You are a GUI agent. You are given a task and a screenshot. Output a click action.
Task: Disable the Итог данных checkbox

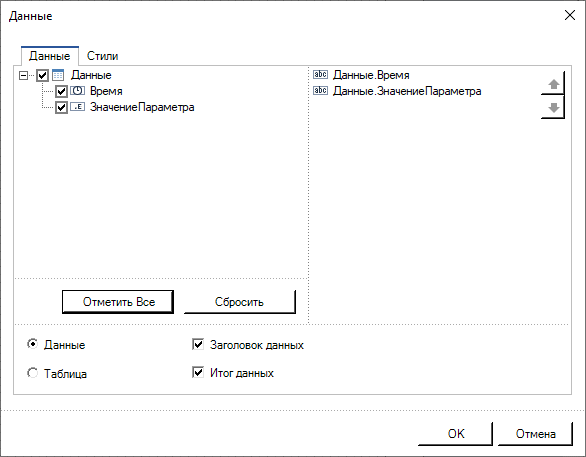coord(198,372)
